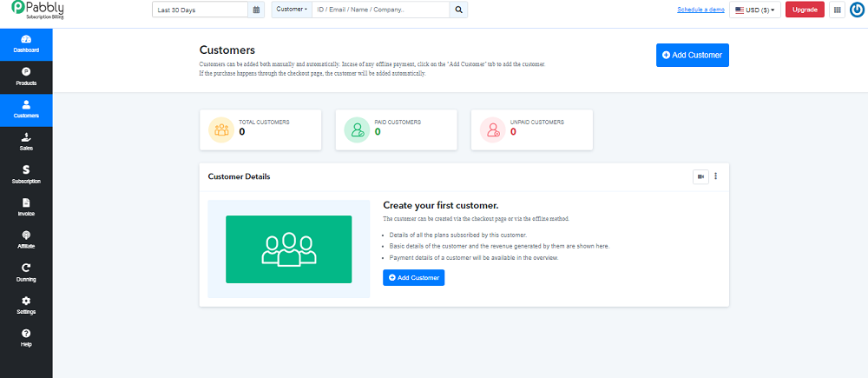Open the Affiliate sidebar section
Viewport: 868px width, 378px height.
coord(26,241)
